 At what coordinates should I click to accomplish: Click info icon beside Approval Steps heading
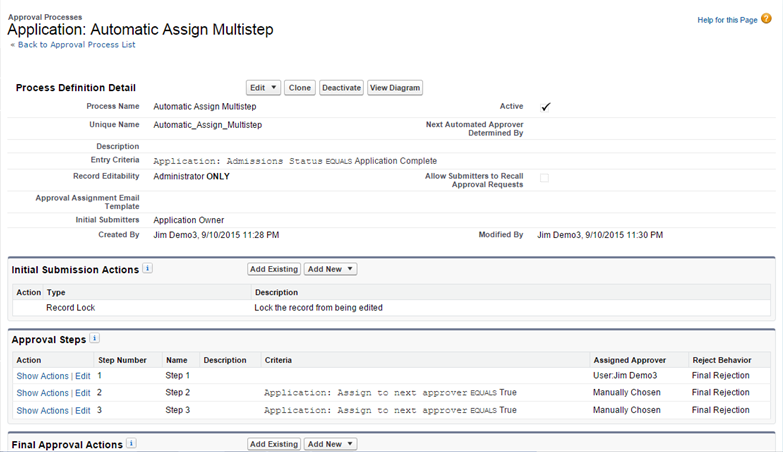pyautogui.click(x=95, y=339)
